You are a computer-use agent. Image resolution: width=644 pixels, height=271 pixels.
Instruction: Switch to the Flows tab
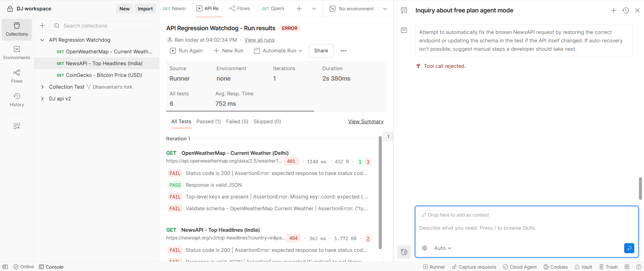(x=239, y=9)
